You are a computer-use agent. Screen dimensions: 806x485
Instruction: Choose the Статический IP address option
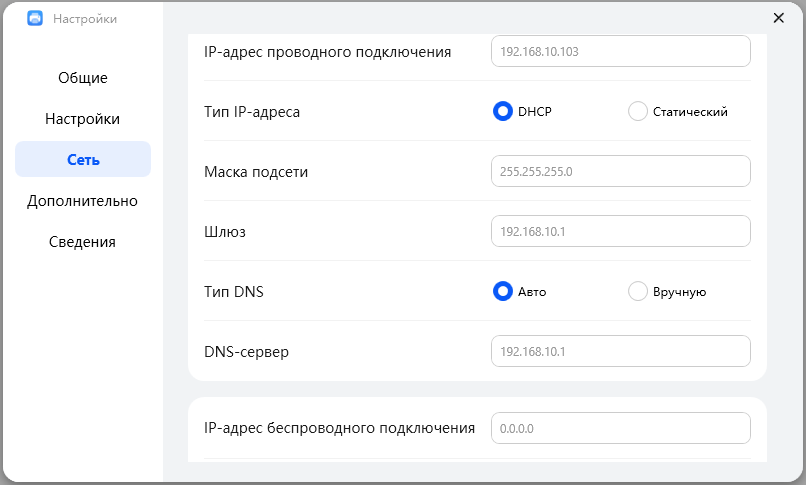click(638, 111)
